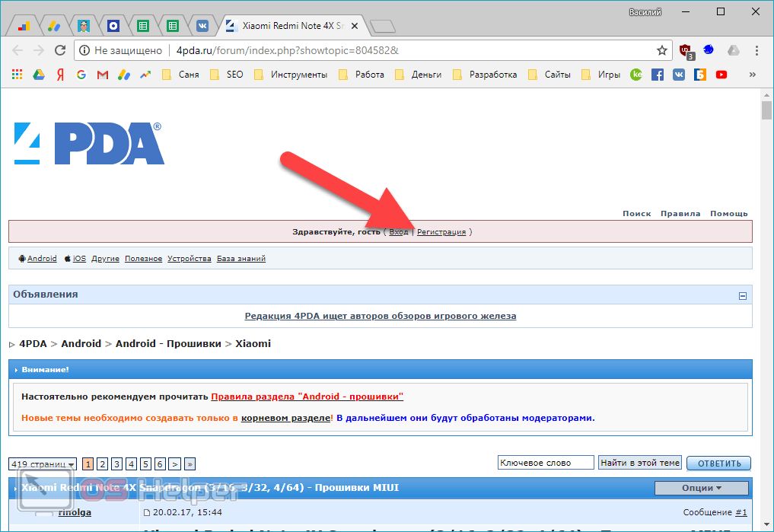The image size is (774, 532).
Task: Open a new browser tab
Action: pos(383,26)
